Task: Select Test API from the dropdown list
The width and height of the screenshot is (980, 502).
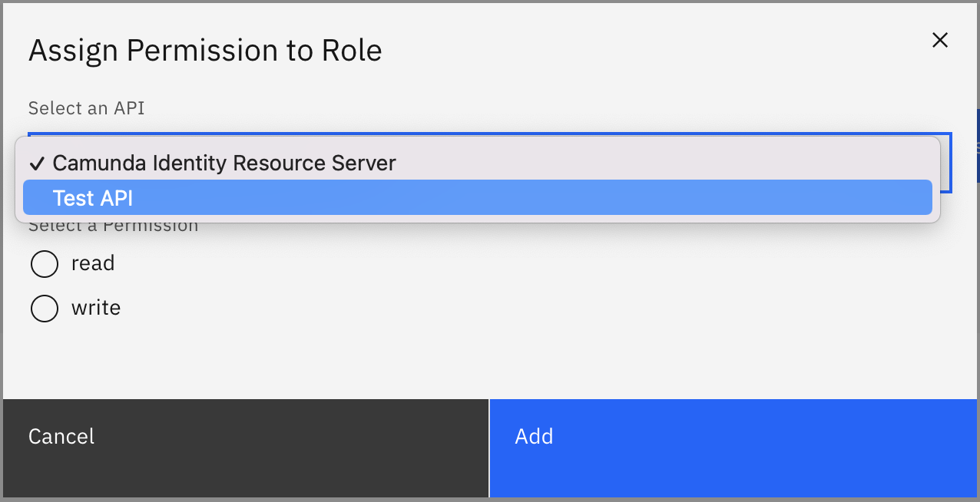Action: (92, 197)
